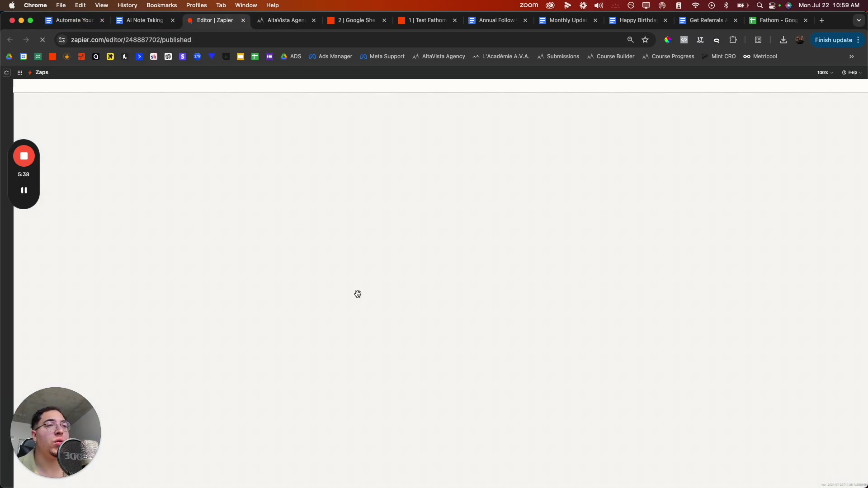
Task: Open Zoom bookmark icon in bookmarks bar
Action: [x=197, y=56]
